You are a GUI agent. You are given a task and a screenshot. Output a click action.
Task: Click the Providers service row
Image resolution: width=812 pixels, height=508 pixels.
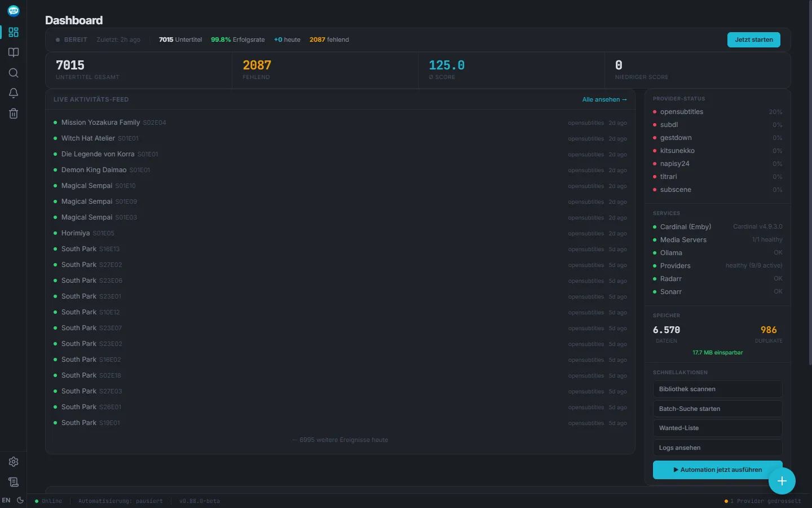(x=717, y=266)
